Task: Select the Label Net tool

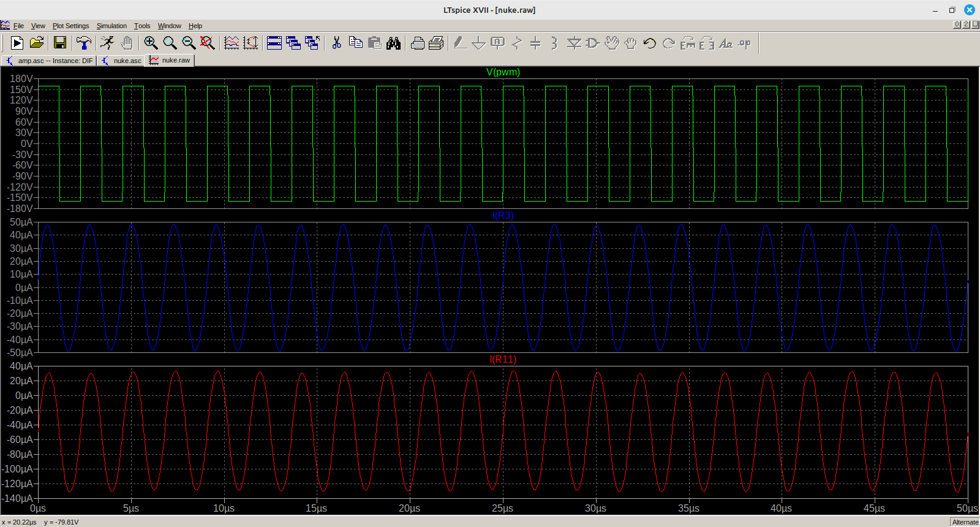Action: [498, 43]
